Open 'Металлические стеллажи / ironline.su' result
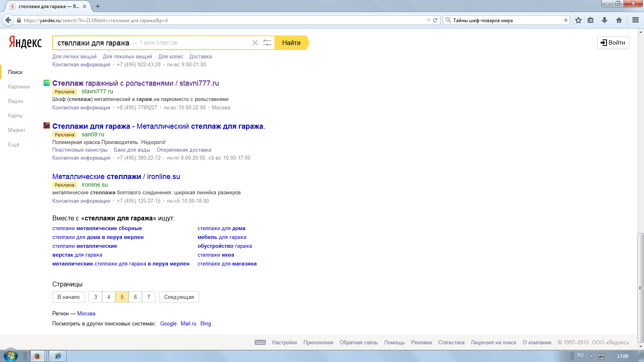The image size is (644, 362). pos(116,177)
